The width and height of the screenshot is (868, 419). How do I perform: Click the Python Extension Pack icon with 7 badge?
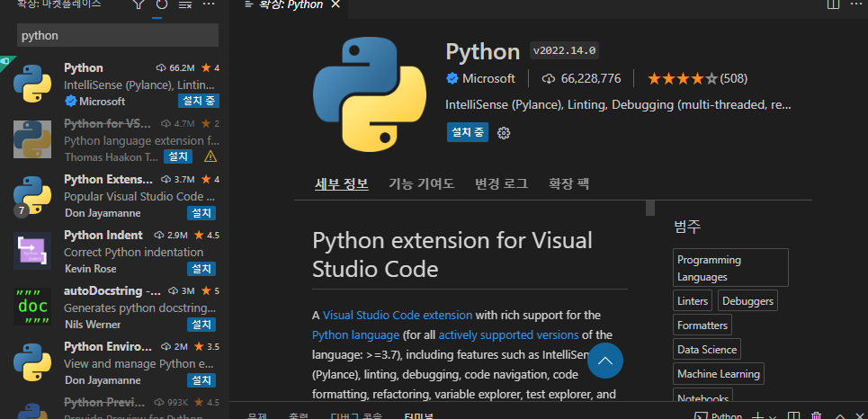click(x=32, y=196)
